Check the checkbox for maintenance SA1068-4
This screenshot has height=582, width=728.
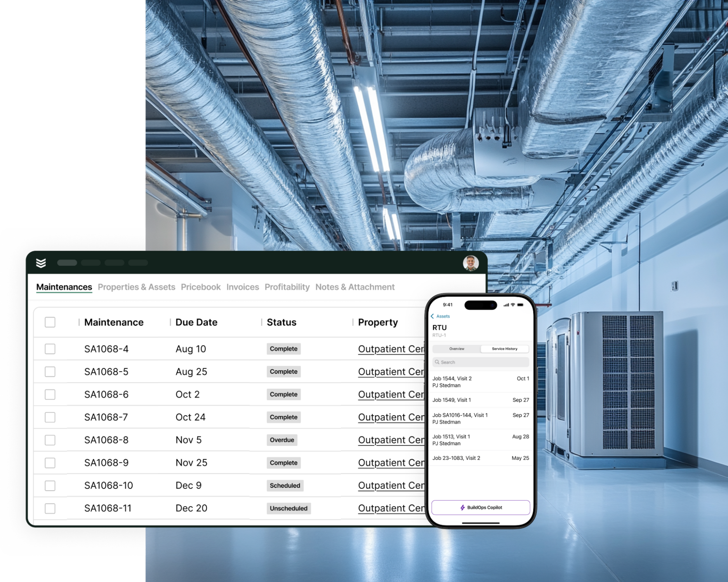click(x=50, y=349)
